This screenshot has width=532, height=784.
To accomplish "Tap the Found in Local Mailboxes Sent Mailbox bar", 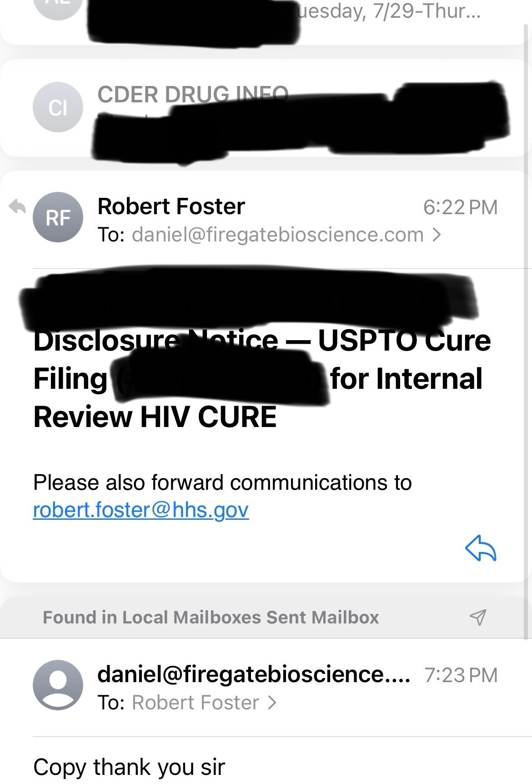I will click(x=266, y=617).
